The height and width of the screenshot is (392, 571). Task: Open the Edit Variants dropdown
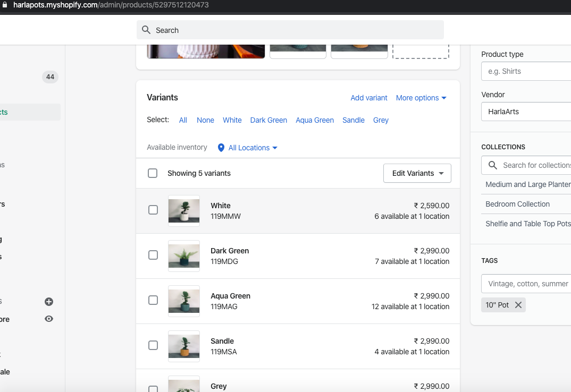417,173
